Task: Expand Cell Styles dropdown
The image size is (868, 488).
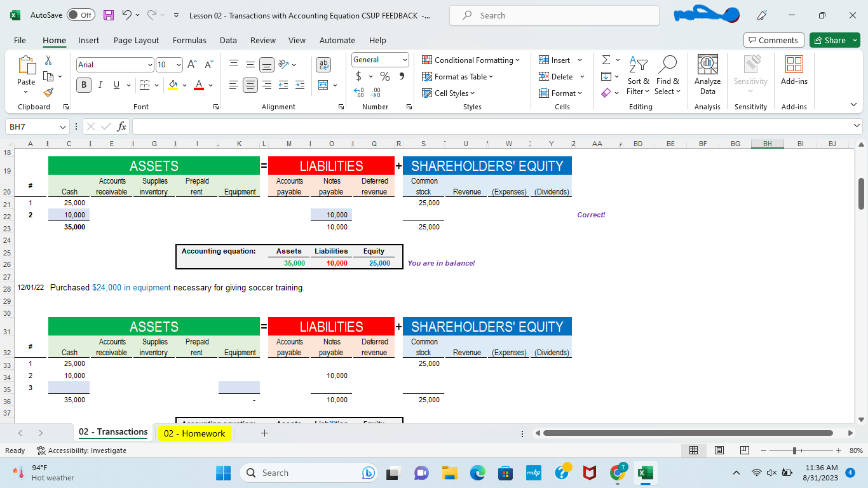Action: point(449,93)
